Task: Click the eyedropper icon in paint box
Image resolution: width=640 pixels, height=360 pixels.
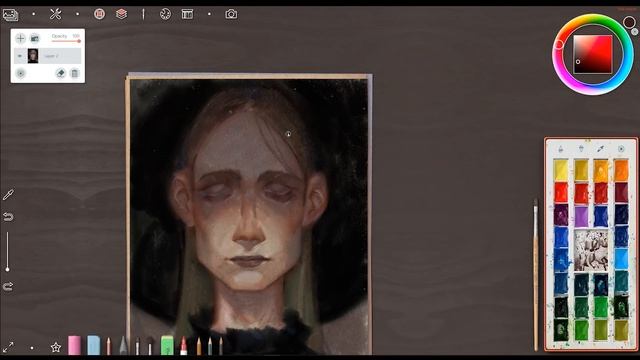Action: [x=601, y=149]
